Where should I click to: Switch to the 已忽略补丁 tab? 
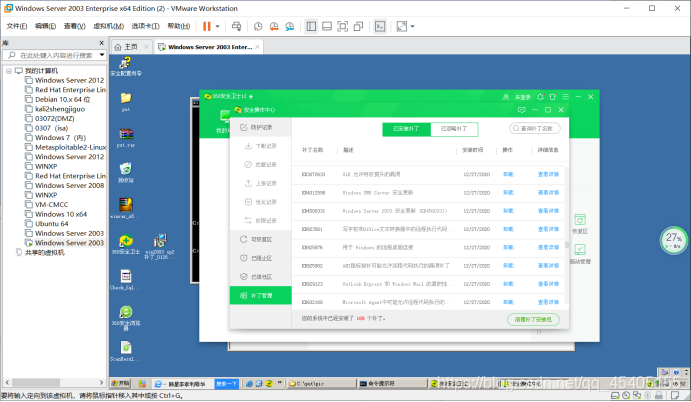(454, 129)
